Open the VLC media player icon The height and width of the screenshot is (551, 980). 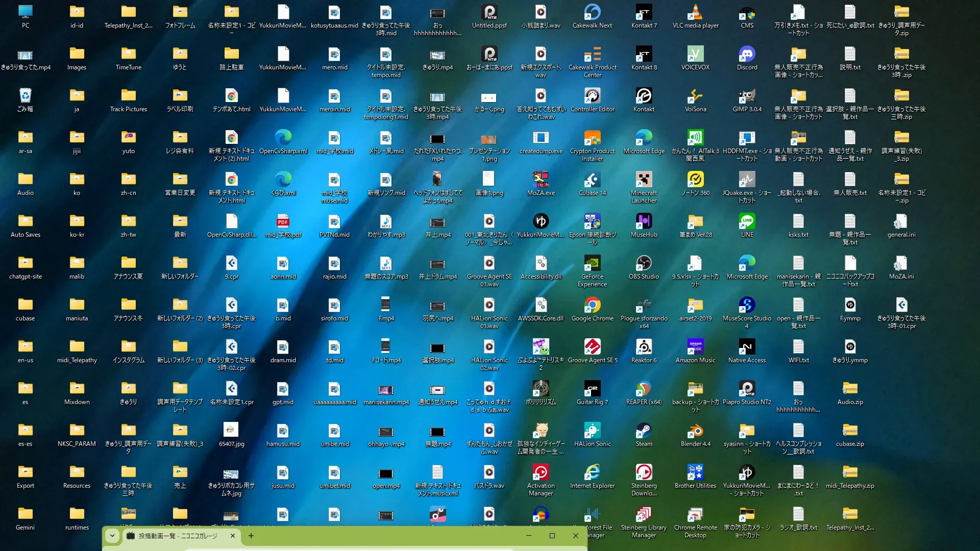pyautogui.click(x=695, y=12)
